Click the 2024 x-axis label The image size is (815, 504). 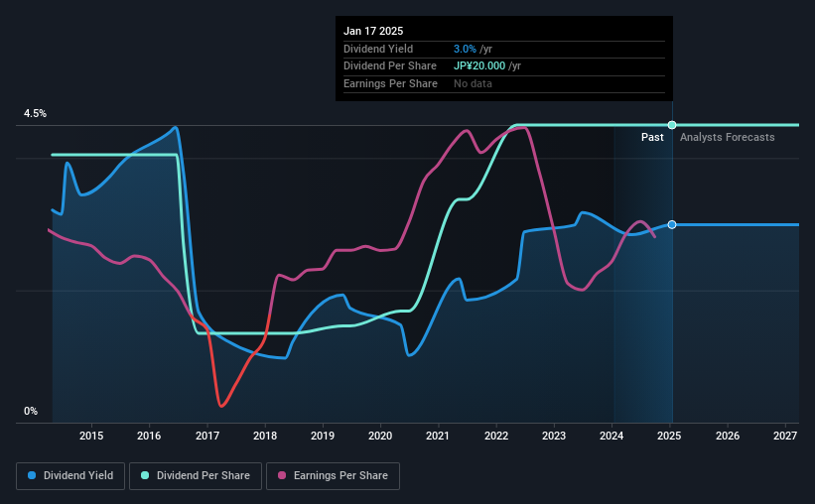tap(611, 436)
